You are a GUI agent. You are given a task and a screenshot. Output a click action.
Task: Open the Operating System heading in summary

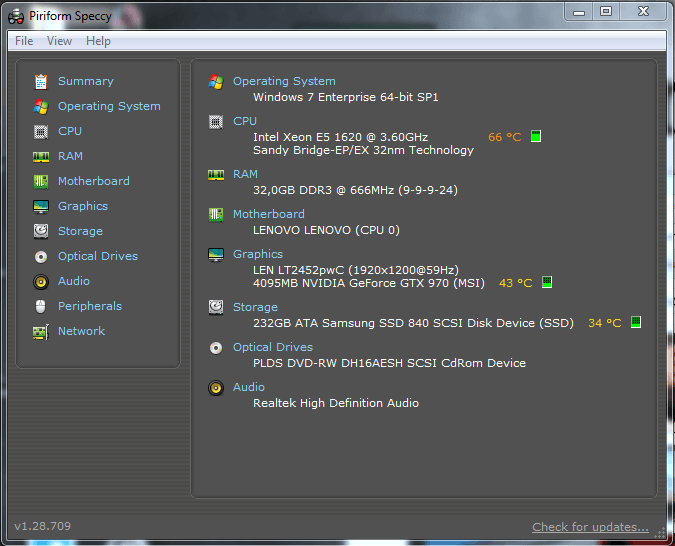pos(284,81)
